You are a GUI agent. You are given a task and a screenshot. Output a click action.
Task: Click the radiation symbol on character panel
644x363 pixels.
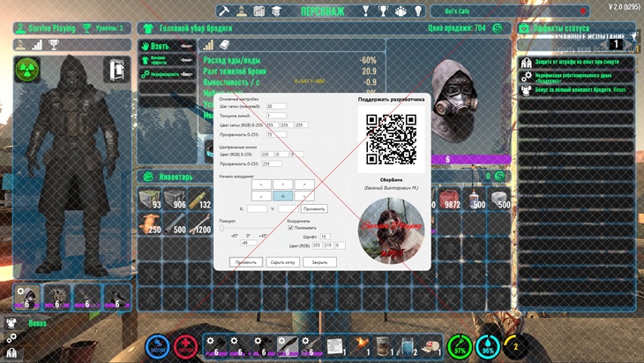(x=27, y=69)
